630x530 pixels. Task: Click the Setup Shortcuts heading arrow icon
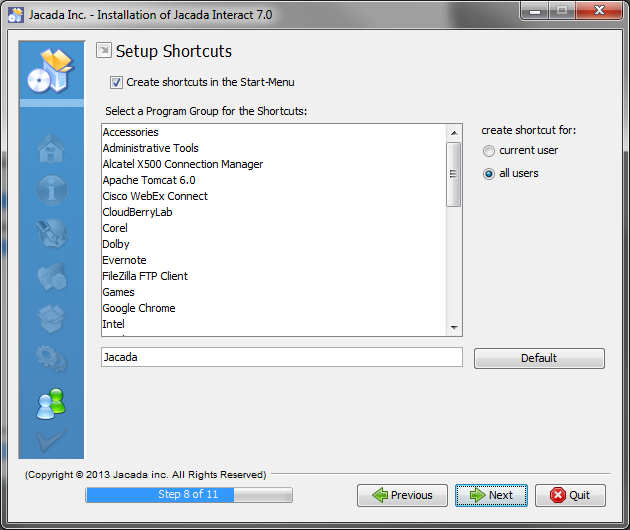104,50
